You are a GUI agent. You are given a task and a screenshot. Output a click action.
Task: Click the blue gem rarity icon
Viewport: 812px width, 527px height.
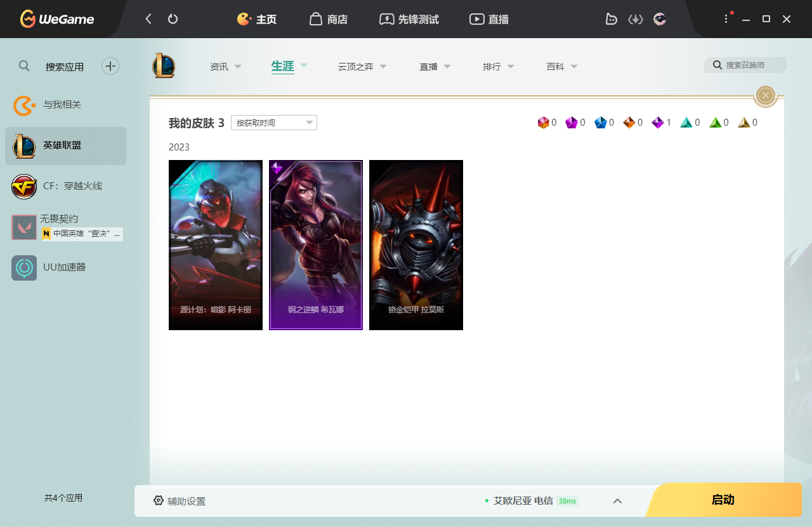601,123
